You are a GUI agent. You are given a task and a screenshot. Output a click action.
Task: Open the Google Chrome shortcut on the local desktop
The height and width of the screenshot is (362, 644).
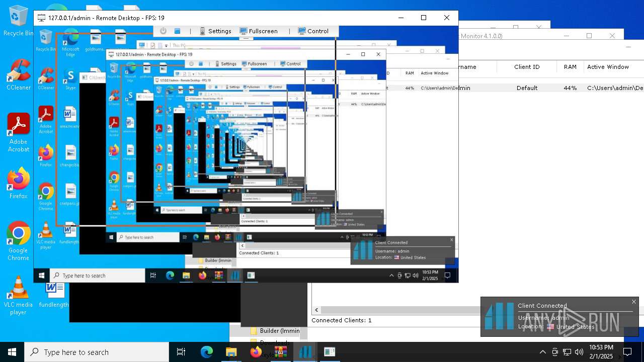[18, 241]
